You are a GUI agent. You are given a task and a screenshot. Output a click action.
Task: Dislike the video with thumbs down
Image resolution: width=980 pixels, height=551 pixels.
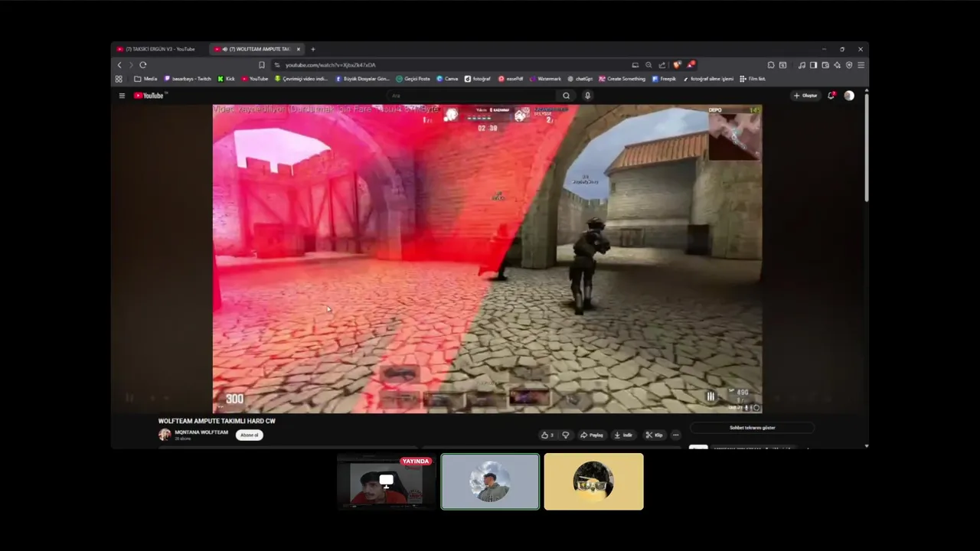(566, 435)
